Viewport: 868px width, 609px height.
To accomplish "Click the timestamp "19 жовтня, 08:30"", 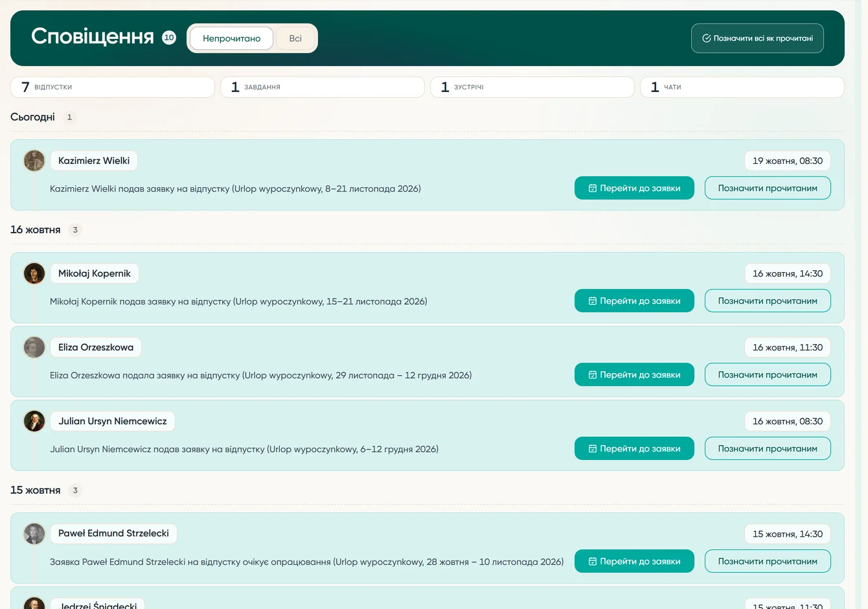I will (788, 161).
